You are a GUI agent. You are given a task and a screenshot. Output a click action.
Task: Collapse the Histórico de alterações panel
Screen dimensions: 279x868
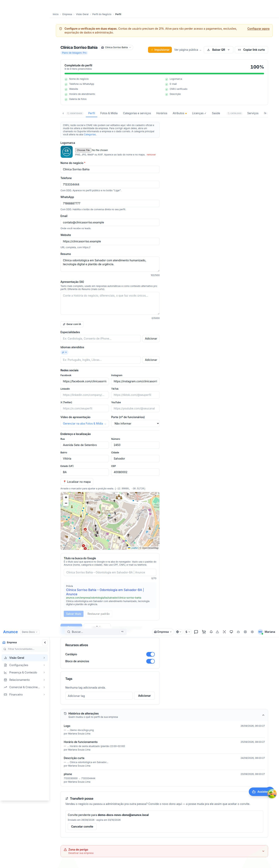[x=263, y=715]
